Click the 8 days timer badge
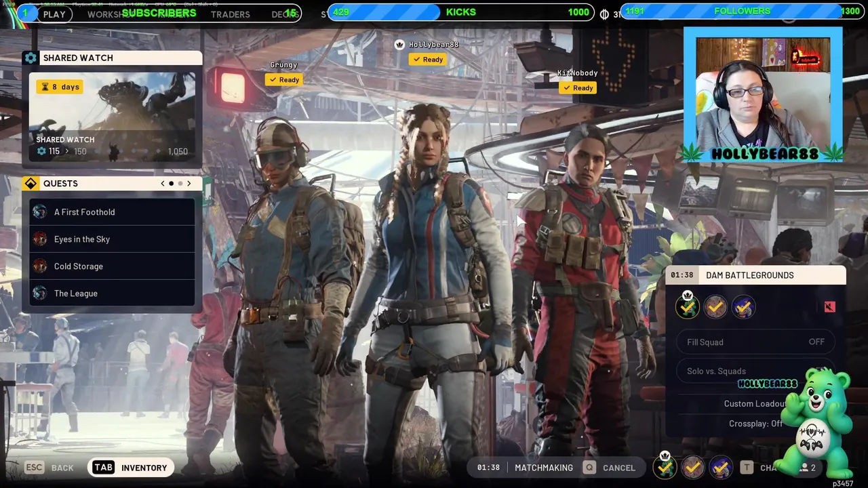 point(60,87)
